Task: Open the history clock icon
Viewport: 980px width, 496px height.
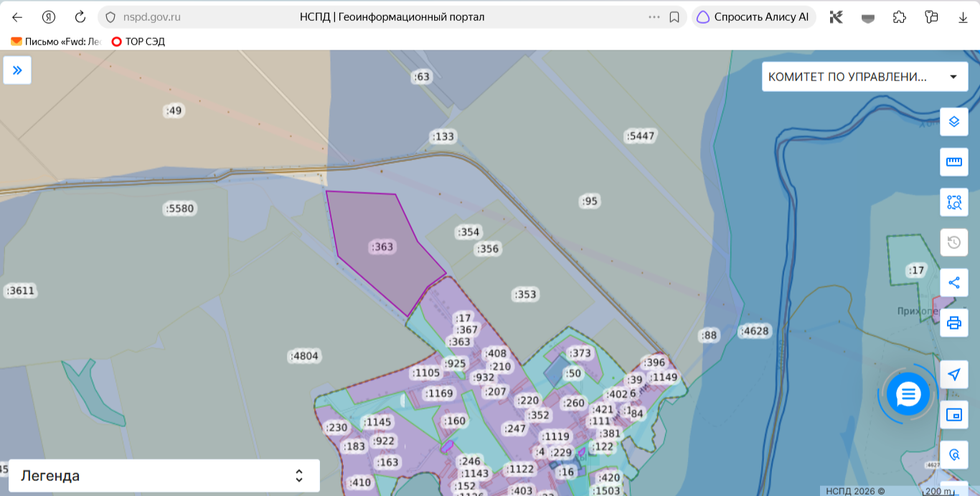Action: click(953, 243)
